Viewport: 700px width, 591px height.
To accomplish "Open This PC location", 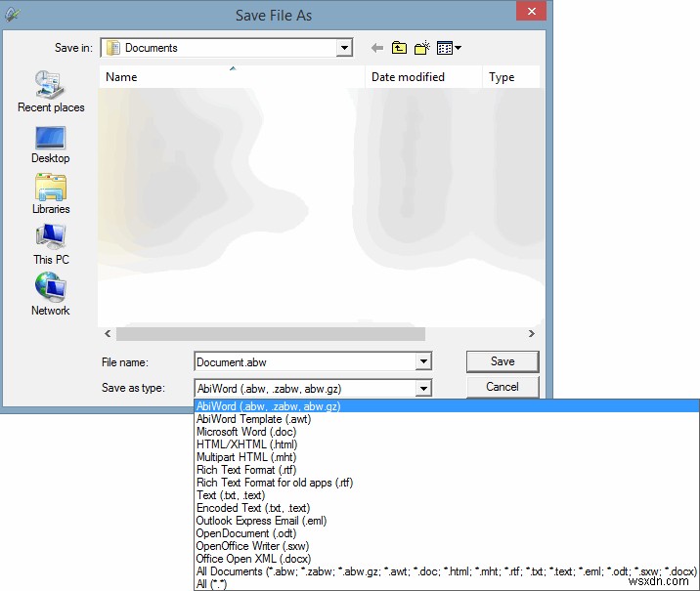I will click(x=51, y=244).
